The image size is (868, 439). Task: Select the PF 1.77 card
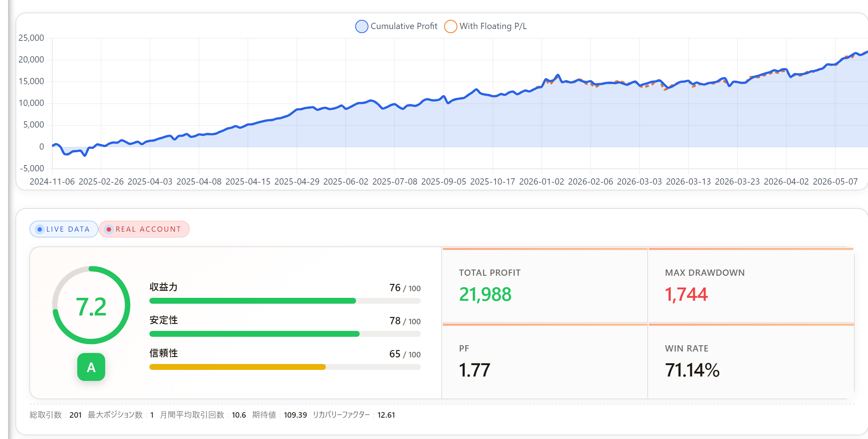pos(545,361)
